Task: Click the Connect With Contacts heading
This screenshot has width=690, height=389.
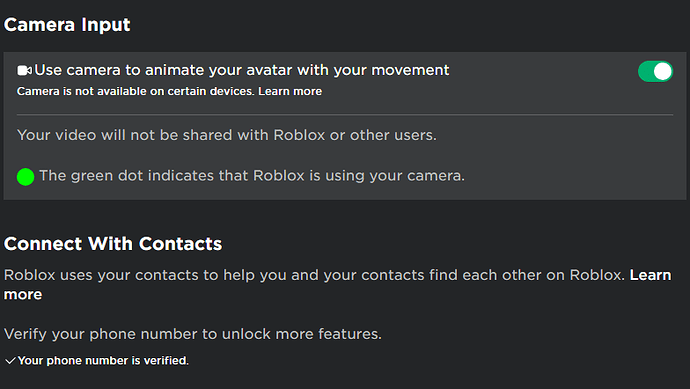Action: click(113, 244)
